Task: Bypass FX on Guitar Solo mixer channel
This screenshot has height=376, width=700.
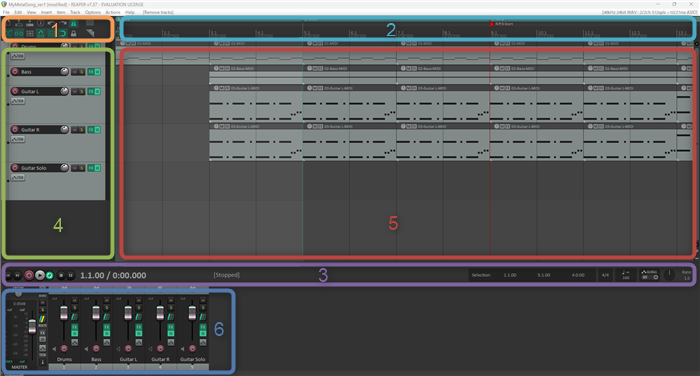Action: (203, 334)
